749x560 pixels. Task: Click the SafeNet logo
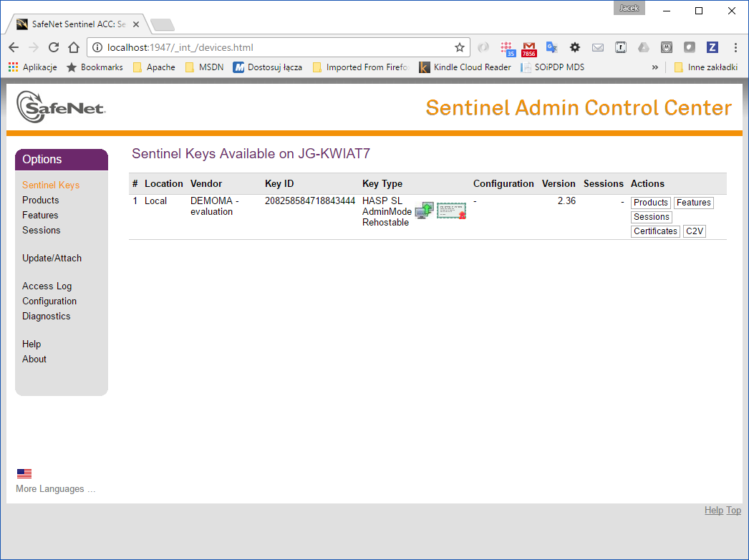[61, 106]
